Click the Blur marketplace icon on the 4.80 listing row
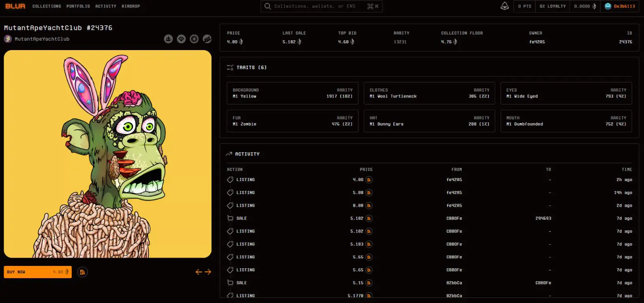The height and width of the screenshot is (303, 644). coord(369,180)
